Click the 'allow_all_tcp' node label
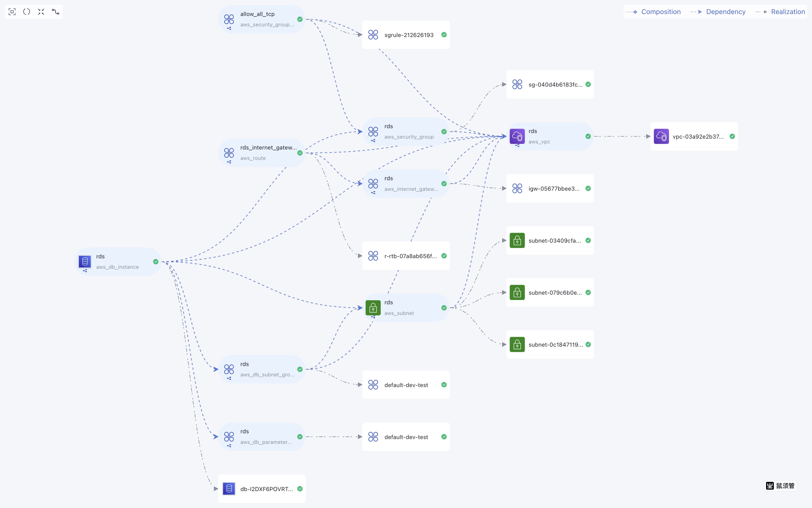 (257, 14)
